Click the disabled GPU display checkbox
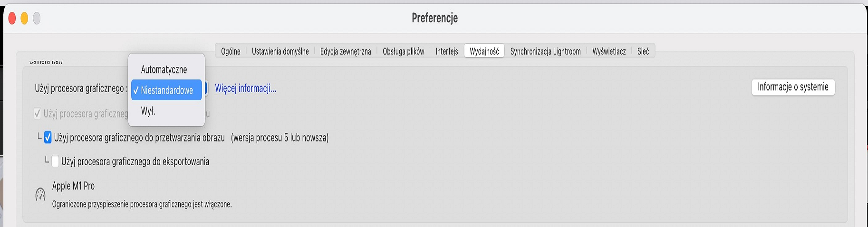868x227 pixels. (37, 113)
